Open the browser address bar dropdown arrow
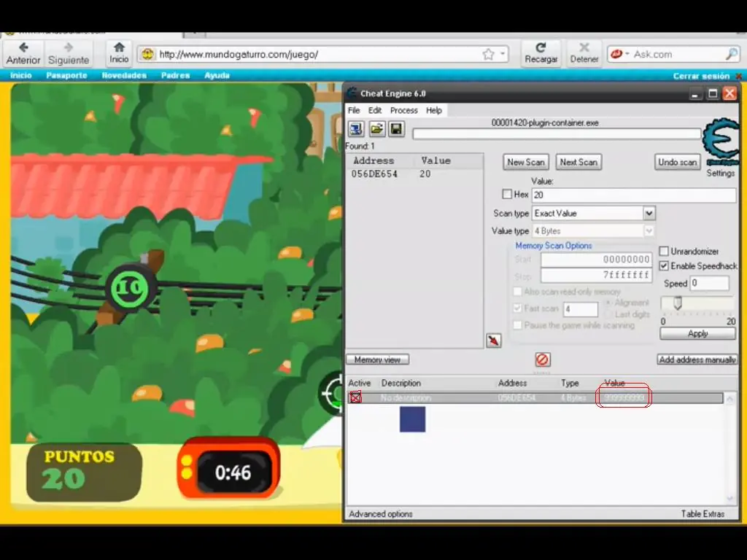The height and width of the screenshot is (560, 747). tap(502, 54)
